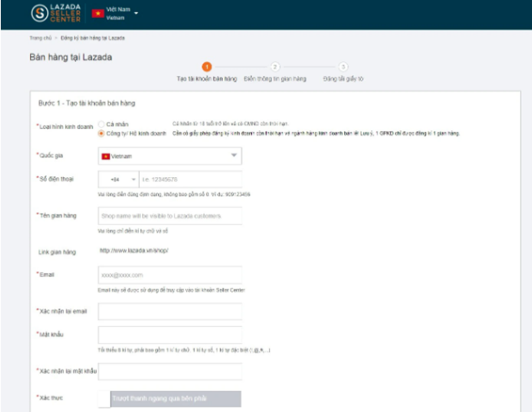Click the Vietnam flag in the header

pyautogui.click(x=97, y=14)
